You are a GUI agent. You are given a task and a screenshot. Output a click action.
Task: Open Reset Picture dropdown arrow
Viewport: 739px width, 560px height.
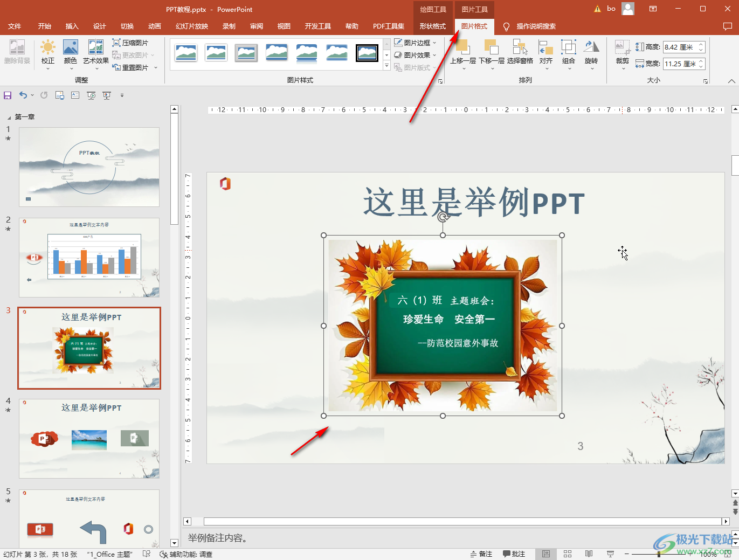click(156, 67)
